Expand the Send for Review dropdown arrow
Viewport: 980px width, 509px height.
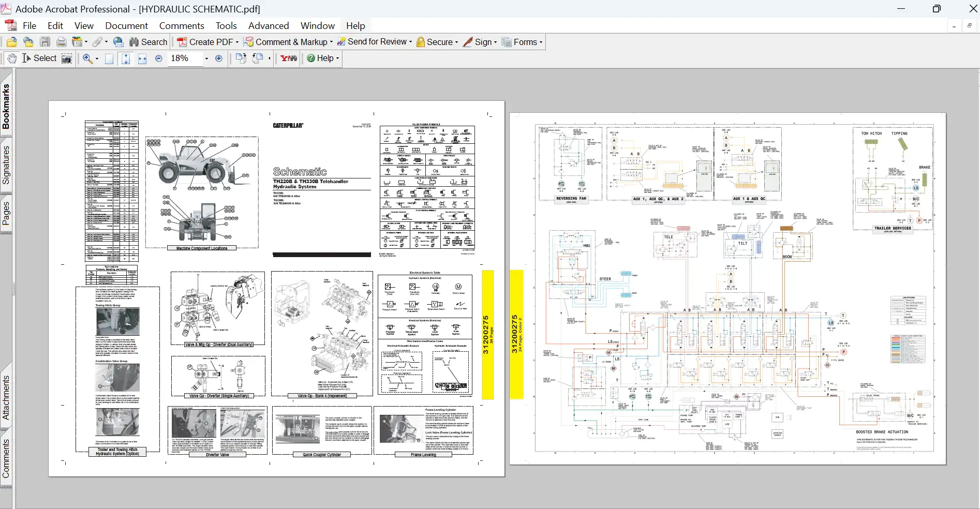410,42
